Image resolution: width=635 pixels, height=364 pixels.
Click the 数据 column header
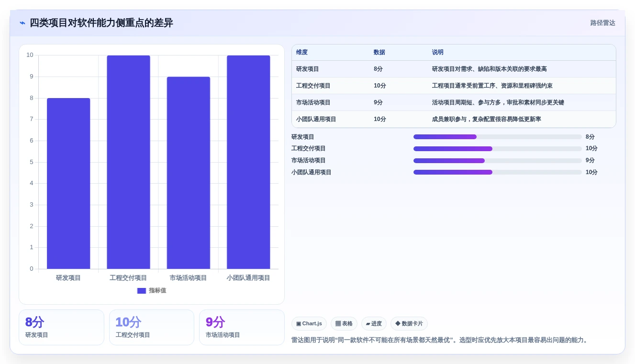tap(379, 53)
